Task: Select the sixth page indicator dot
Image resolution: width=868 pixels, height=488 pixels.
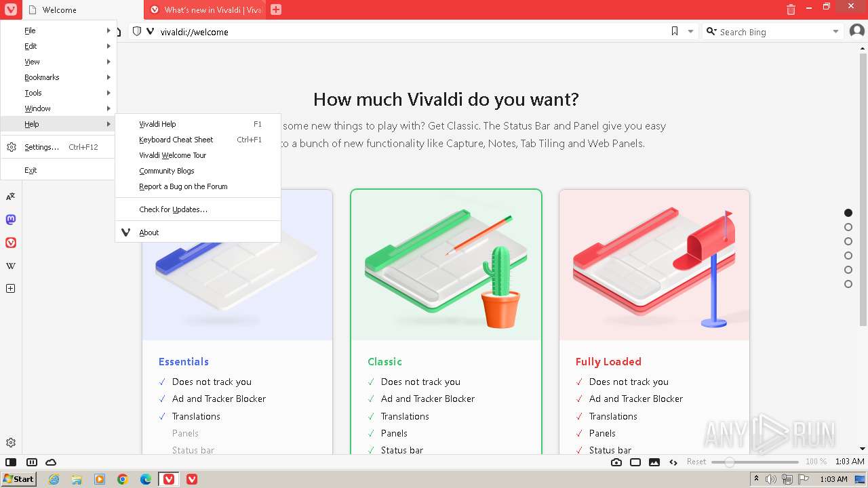Action: [848, 284]
